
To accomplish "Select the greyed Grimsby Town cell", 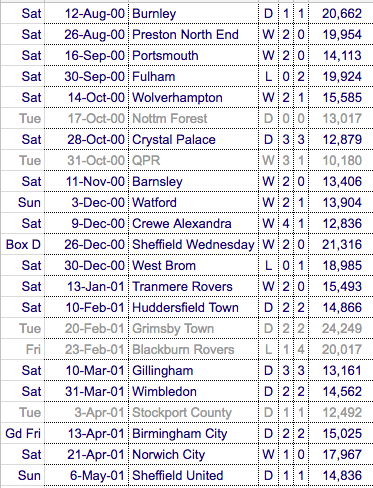I will pyautogui.click(x=193, y=328).
